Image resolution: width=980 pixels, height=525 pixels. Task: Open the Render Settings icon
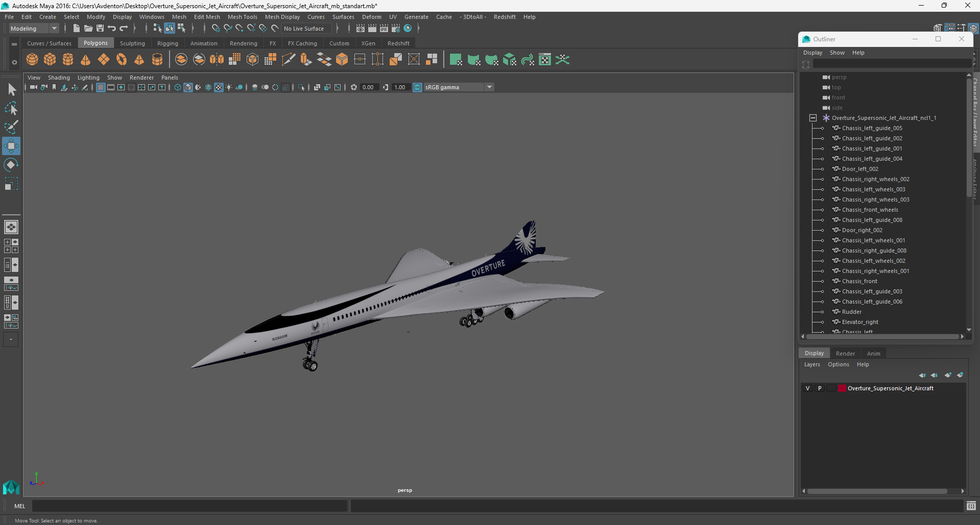tap(396, 29)
